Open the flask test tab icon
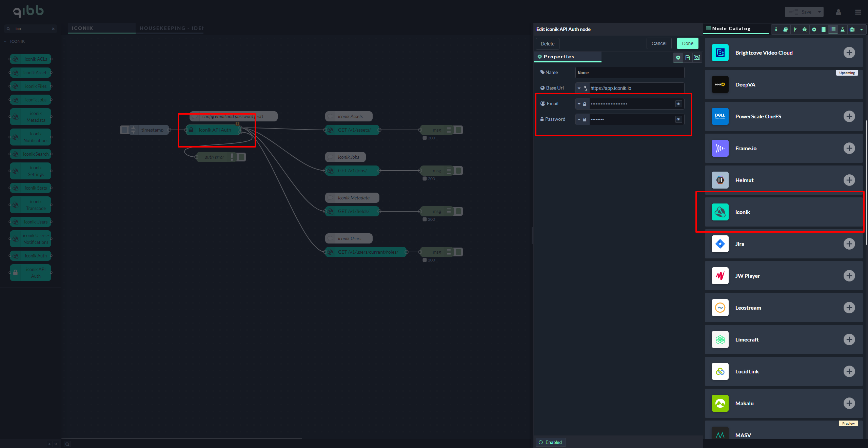 point(842,30)
